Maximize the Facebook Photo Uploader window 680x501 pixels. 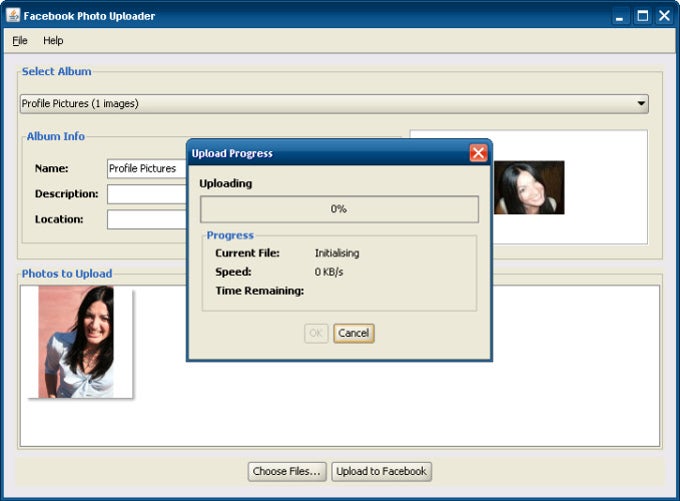pyautogui.click(x=642, y=16)
